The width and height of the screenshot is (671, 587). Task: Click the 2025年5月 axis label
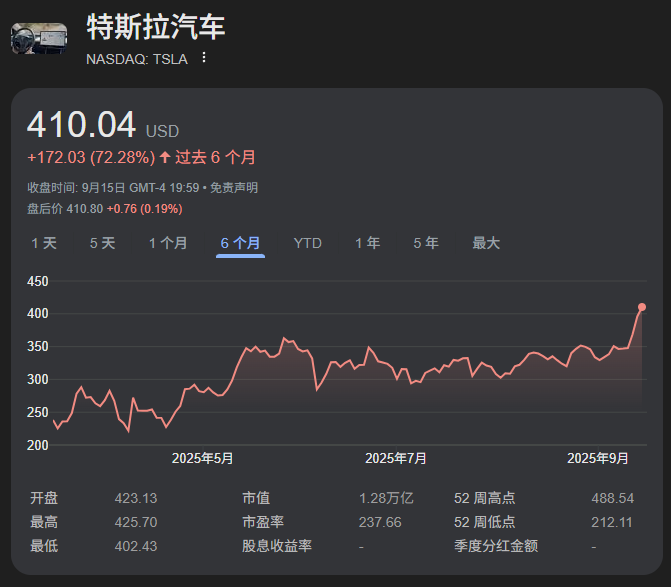[x=202, y=459]
